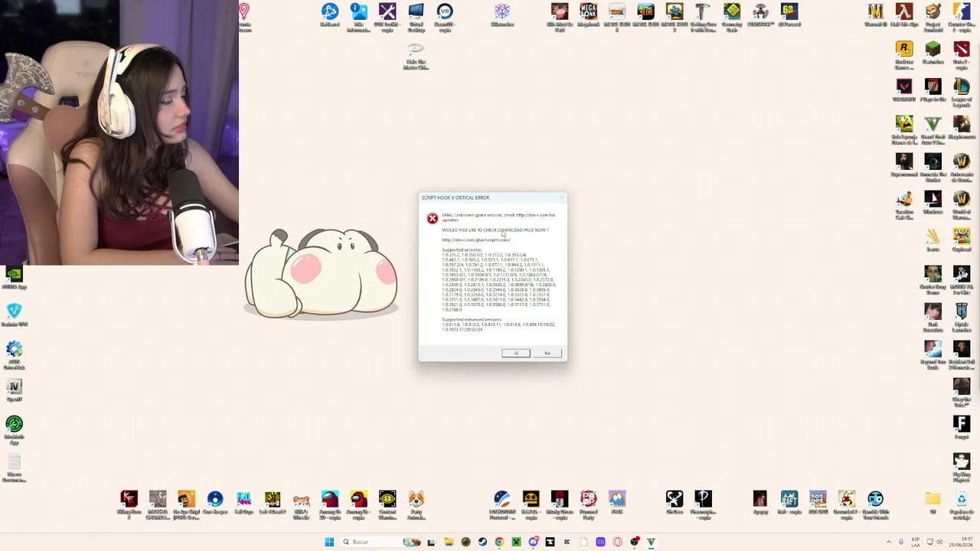This screenshot has width=980, height=551.
Task: Click the No button in the error dialog
Action: coord(547,353)
